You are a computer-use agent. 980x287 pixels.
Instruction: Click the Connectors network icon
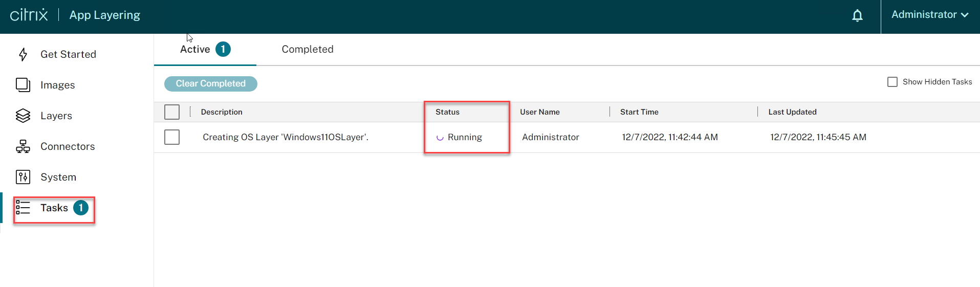[x=23, y=147]
